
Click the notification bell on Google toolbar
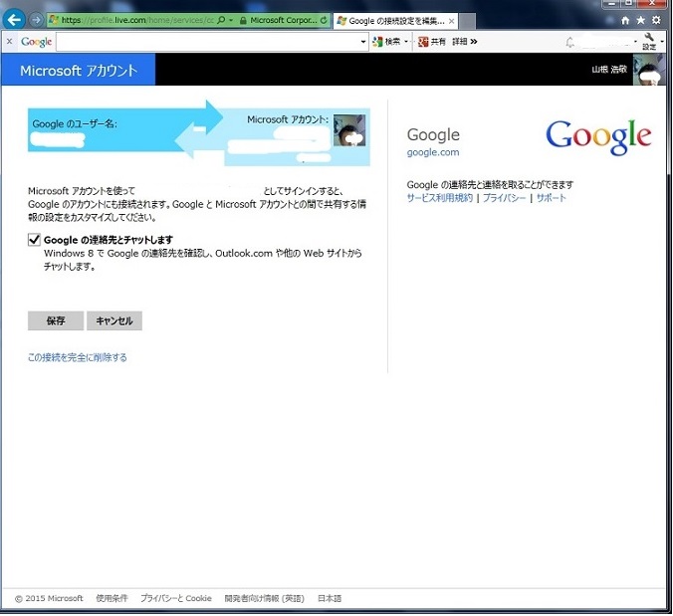569,42
